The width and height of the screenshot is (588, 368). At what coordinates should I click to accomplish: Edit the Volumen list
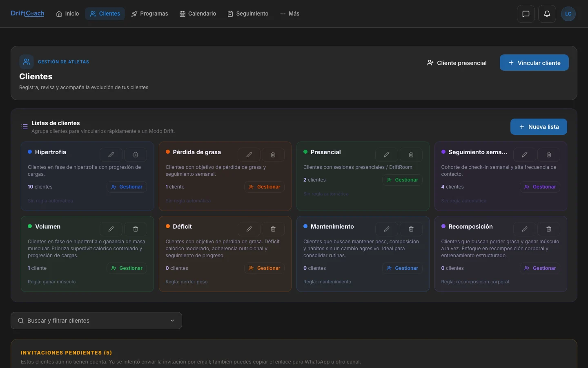[x=111, y=229]
